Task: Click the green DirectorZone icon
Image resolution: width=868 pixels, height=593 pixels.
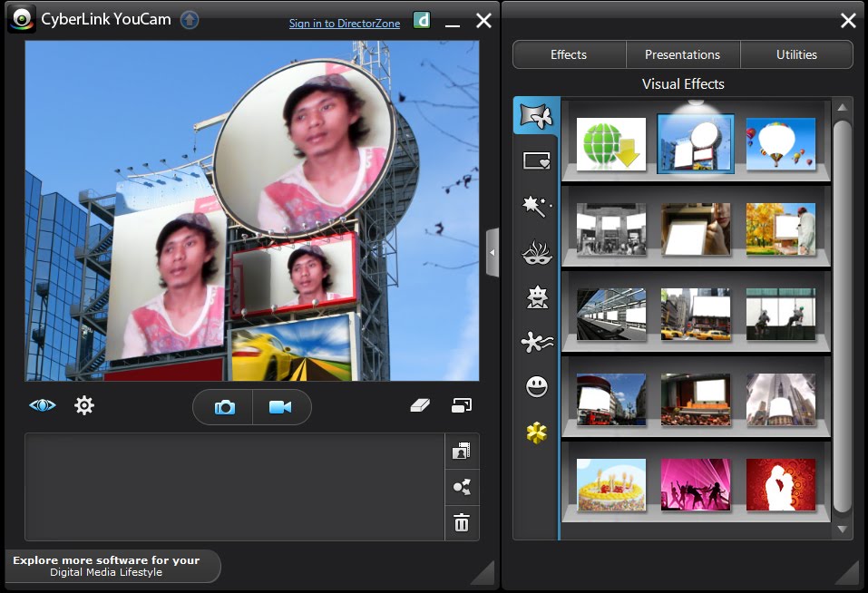Action: click(x=422, y=21)
